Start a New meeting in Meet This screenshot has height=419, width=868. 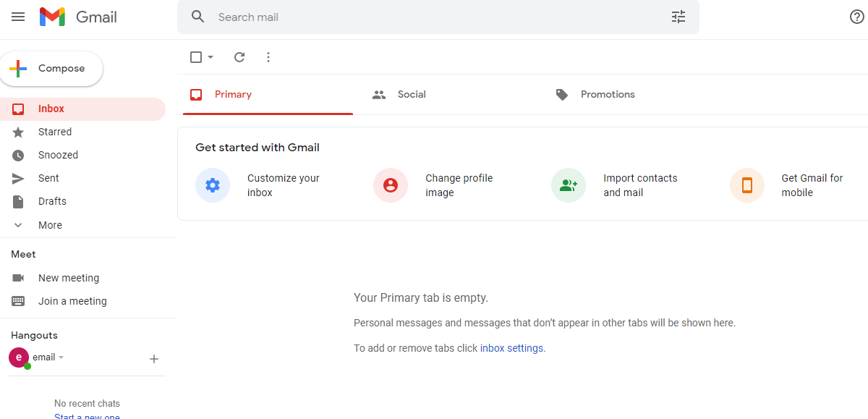(69, 277)
